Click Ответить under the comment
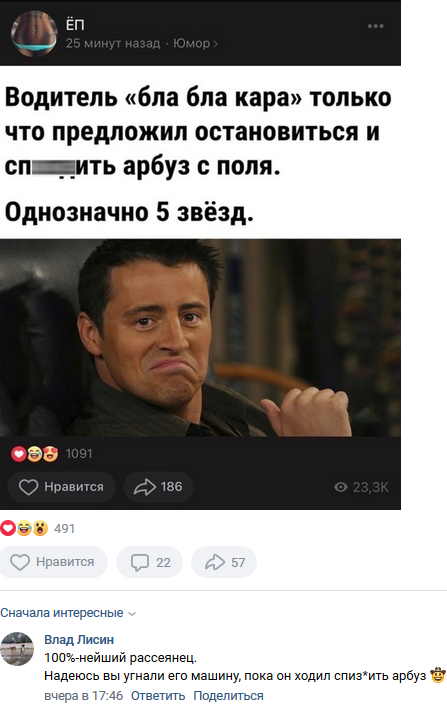The height and width of the screenshot is (704, 447). [158, 696]
